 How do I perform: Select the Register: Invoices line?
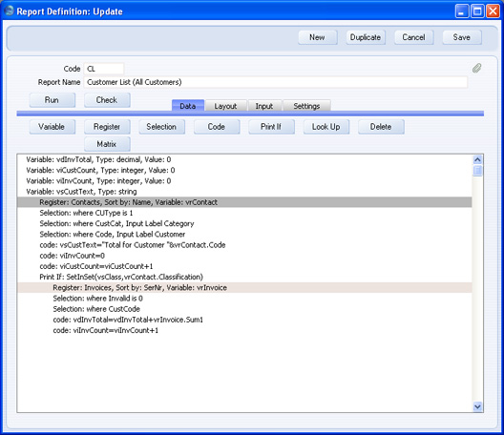tap(244, 287)
